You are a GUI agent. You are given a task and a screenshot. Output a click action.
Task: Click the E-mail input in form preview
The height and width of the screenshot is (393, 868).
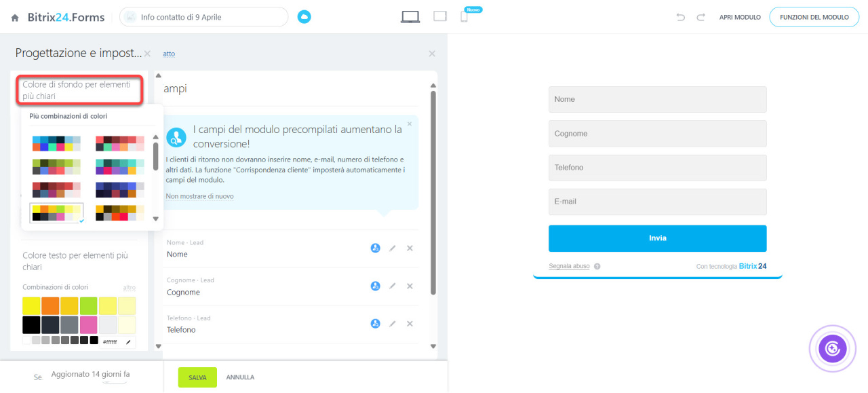pyautogui.click(x=657, y=202)
